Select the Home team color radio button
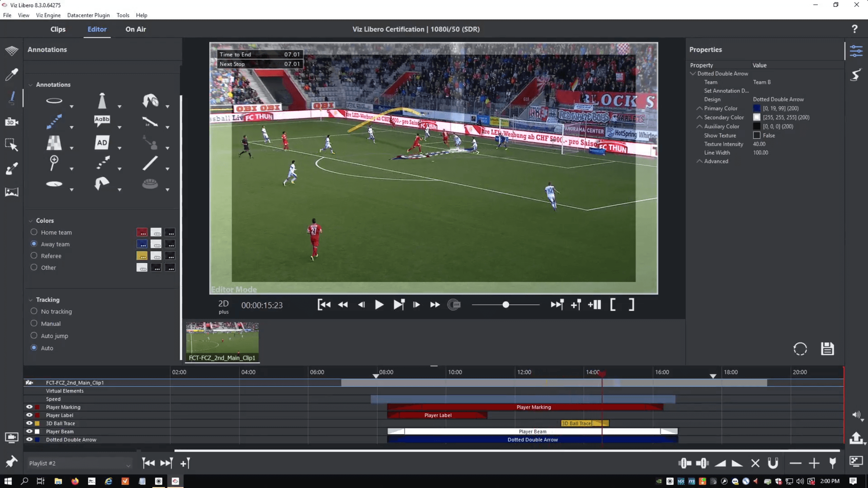Viewport: 868px width, 488px height. (x=34, y=232)
